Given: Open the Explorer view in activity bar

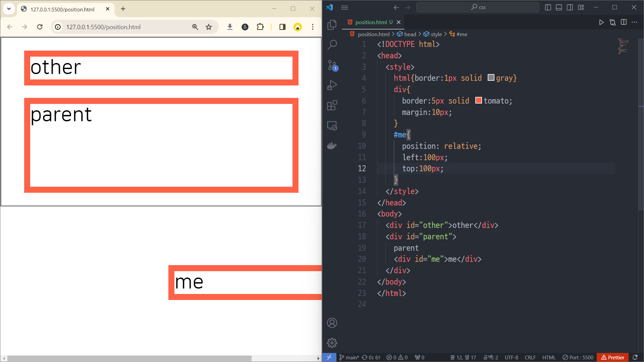Looking at the screenshot, I should [332, 24].
